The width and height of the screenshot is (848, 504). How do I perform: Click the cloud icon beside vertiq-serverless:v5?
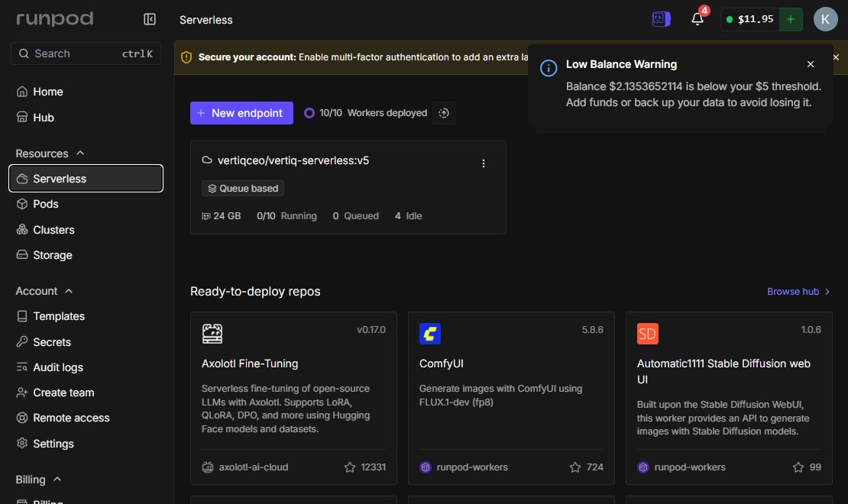(x=206, y=160)
